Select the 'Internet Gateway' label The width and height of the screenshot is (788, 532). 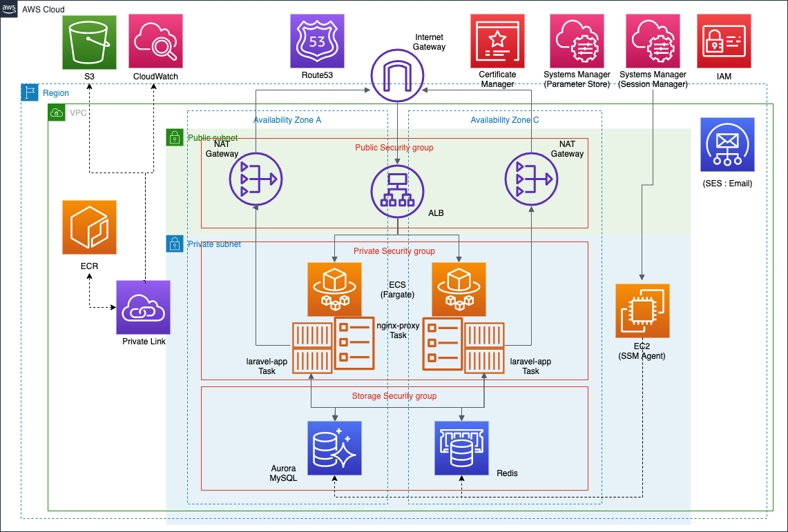[429, 42]
